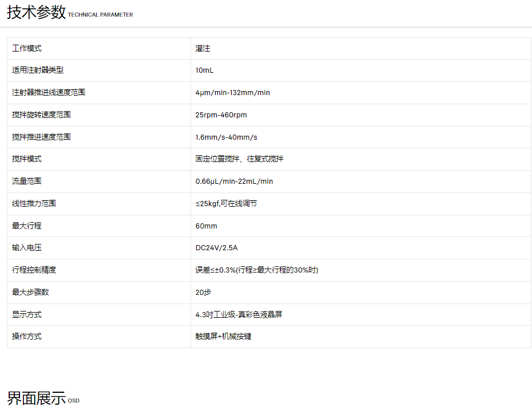Click the 技术参数 section heading
Viewport: 532px width, 410px height.
[x=36, y=13]
